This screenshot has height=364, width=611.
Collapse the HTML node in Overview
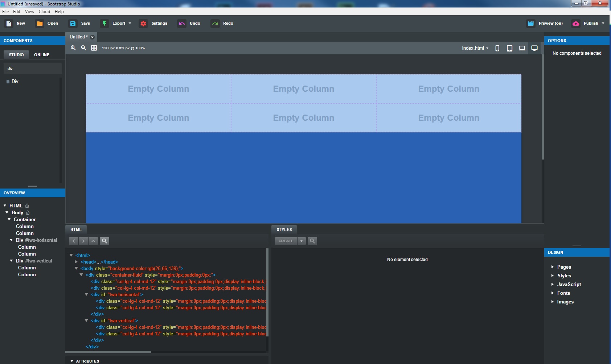(x=5, y=206)
